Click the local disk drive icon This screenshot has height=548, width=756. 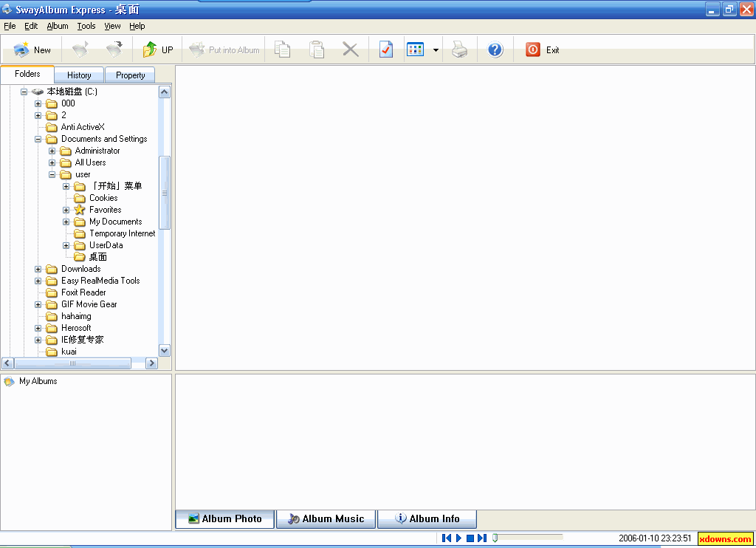pos(38,92)
